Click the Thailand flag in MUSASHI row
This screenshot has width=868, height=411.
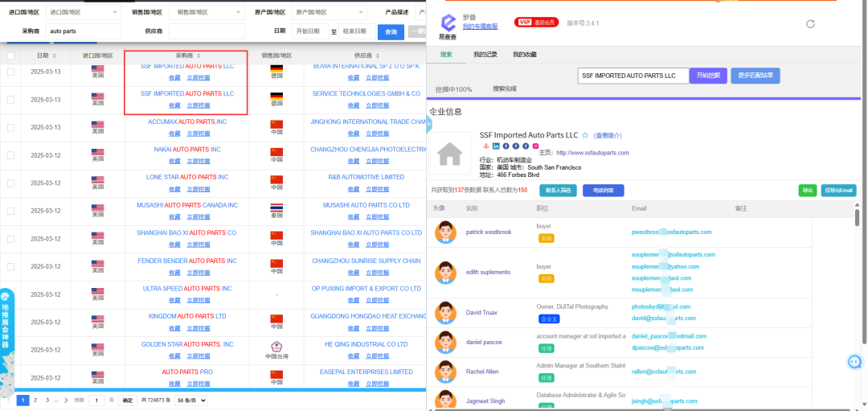[x=276, y=208]
